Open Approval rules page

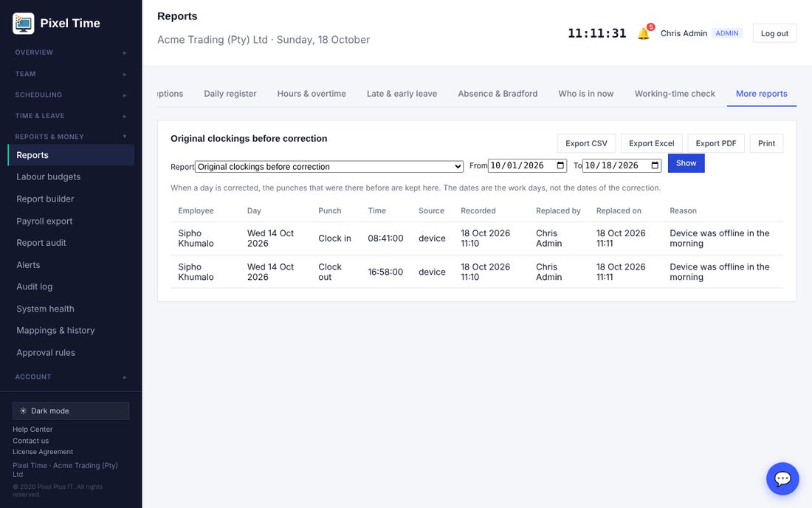point(71,353)
